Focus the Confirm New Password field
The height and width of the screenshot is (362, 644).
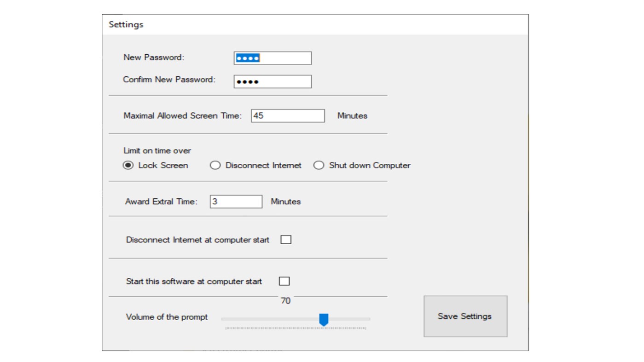[x=273, y=81]
